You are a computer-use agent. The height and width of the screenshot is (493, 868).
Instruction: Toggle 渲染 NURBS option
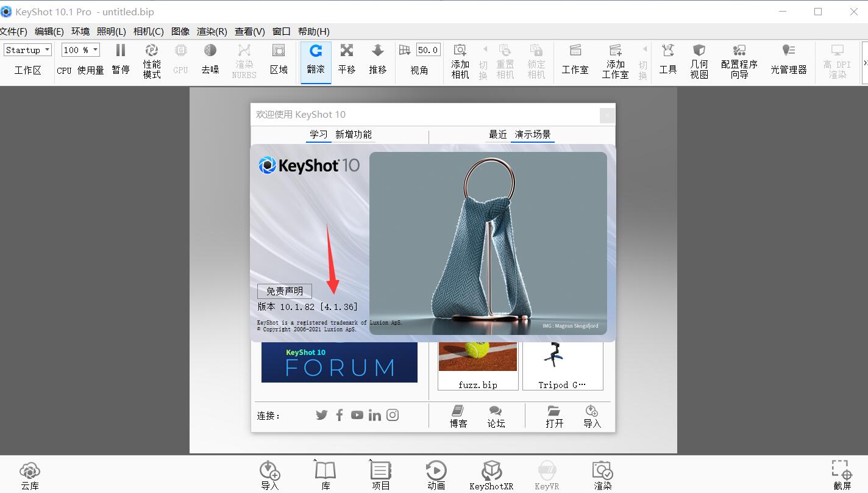click(x=244, y=61)
